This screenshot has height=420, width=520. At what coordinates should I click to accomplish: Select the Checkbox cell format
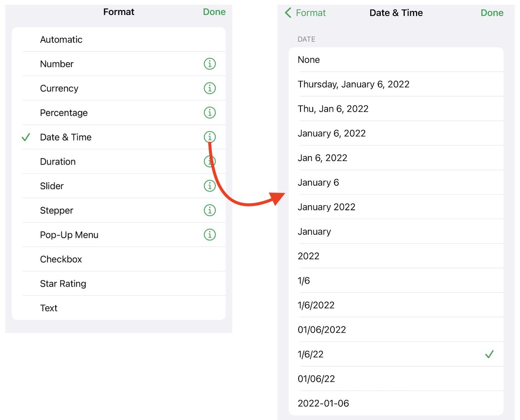61,259
